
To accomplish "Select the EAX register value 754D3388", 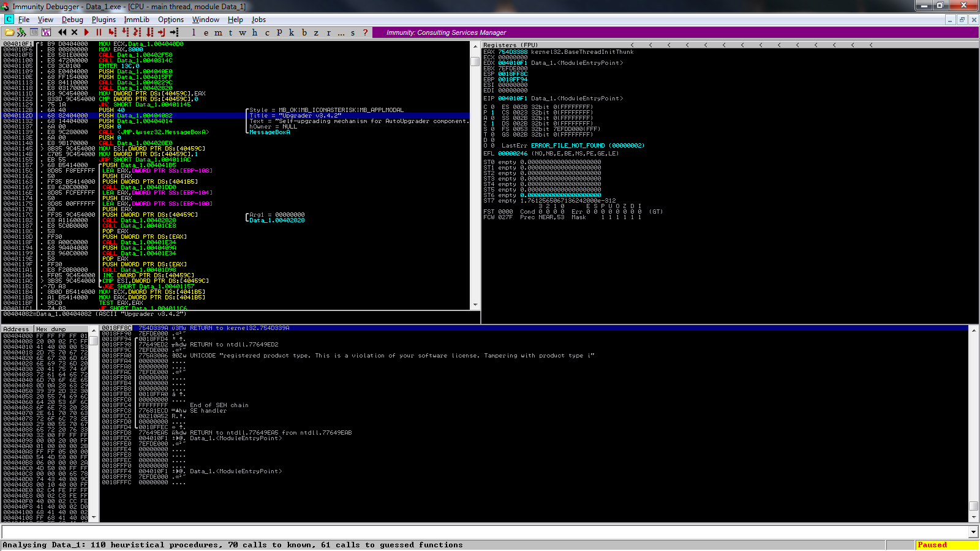I will point(513,52).
